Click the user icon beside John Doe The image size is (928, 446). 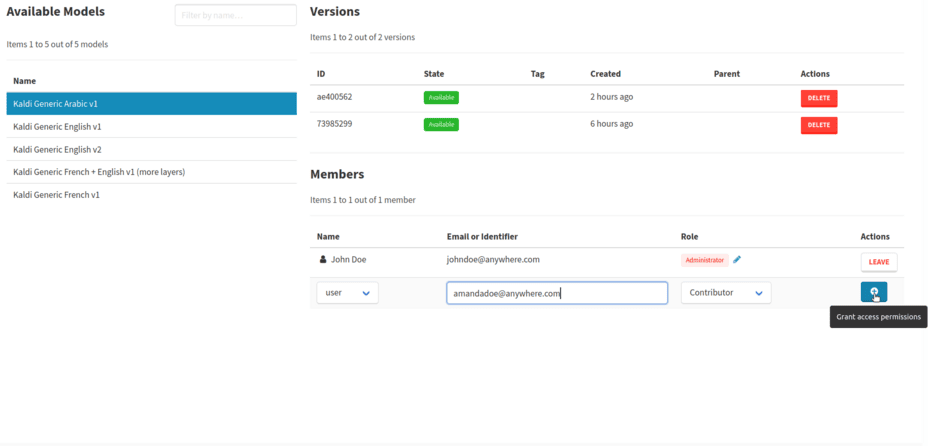coord(323,260)
